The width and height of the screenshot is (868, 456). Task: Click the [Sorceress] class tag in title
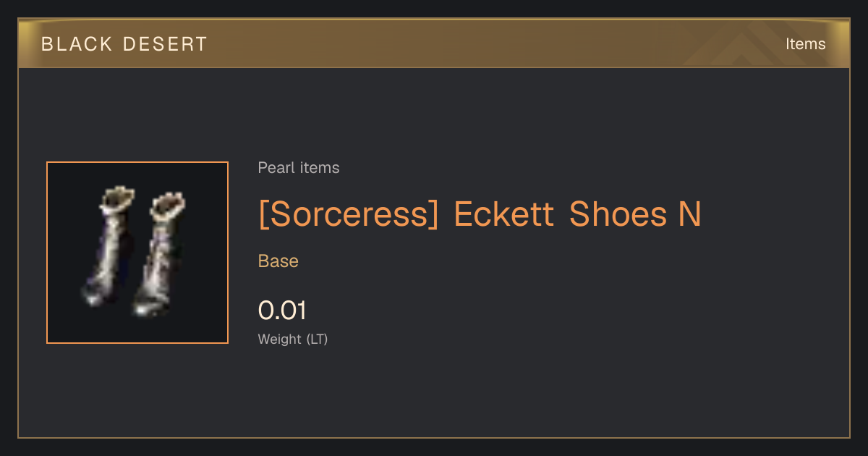[x=349, y=214]
